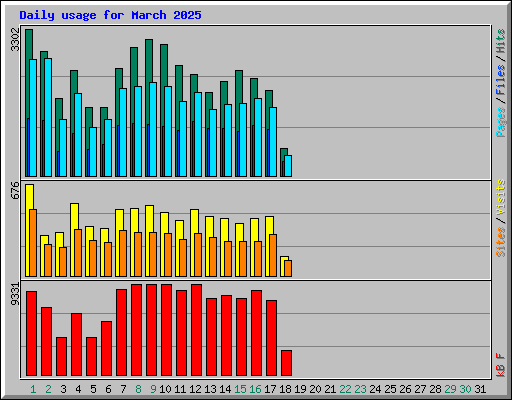This screenshot has width=512, height=400.
Task: Click day 5 on the x-axis
Action: pos(93,389)
